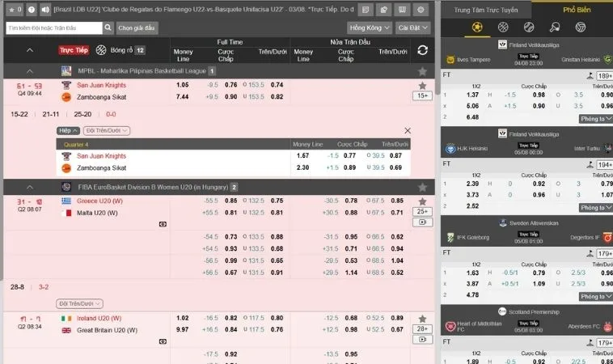Image resolution: width=613 pixels, height=364 pixels.
Task: Toggle the sound speaker icon
Action: click(44, 10)
